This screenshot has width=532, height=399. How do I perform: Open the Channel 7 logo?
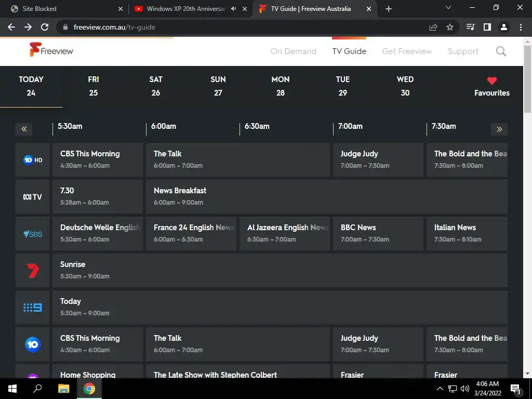coord(33,271)
